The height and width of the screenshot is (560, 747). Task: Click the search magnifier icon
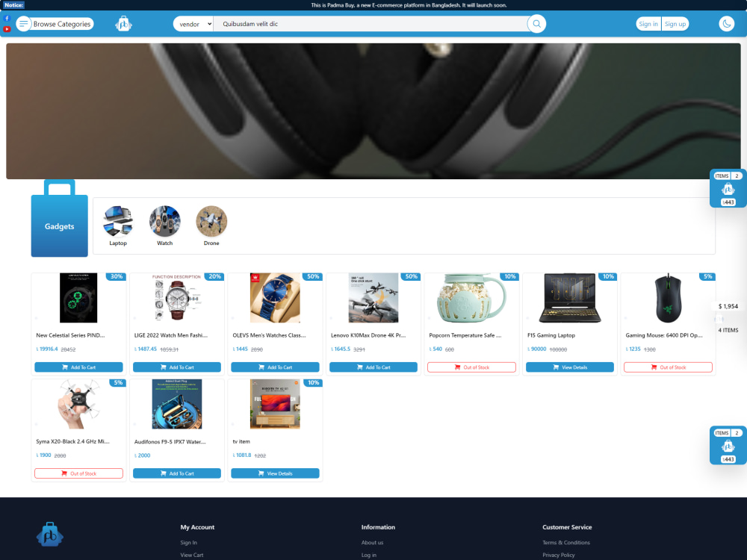coord(536,24)
